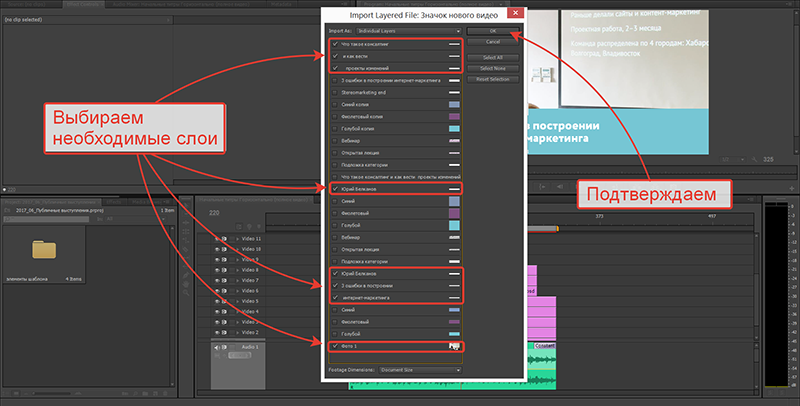Toggle visibility eye of Video 11 track

pos(217,240)
